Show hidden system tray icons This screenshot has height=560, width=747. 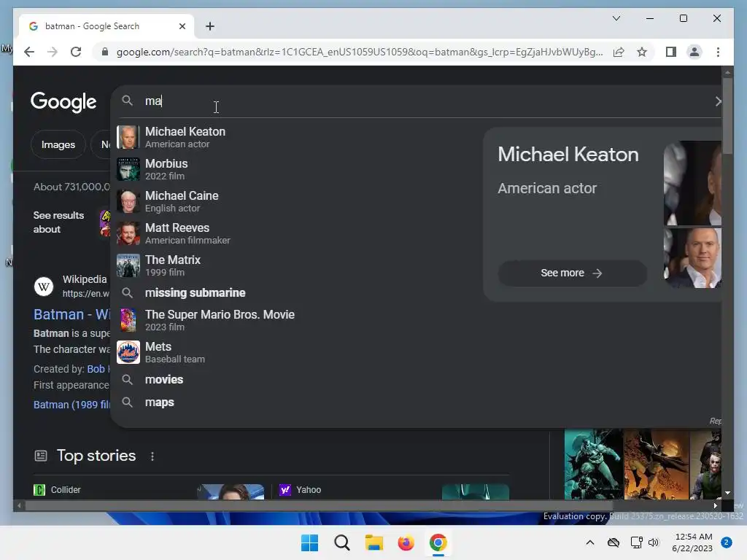click(x=589, y=542)
